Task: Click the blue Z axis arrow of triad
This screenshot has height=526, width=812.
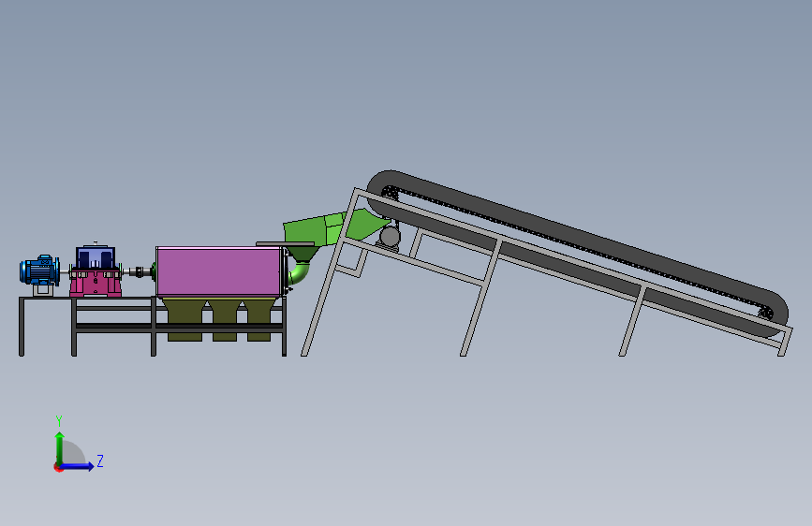Action: 77,466
